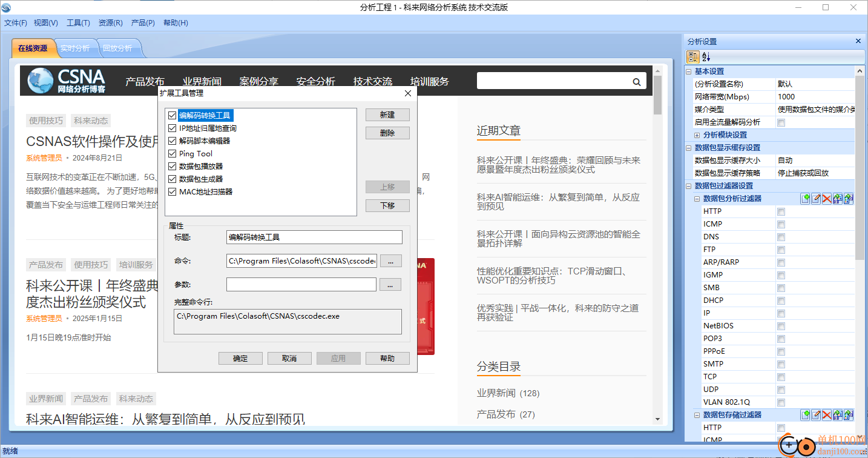Enable 启用全流量解码分析 checkbox
Viewport: 868px width, 458px height.
coord(781,122)
